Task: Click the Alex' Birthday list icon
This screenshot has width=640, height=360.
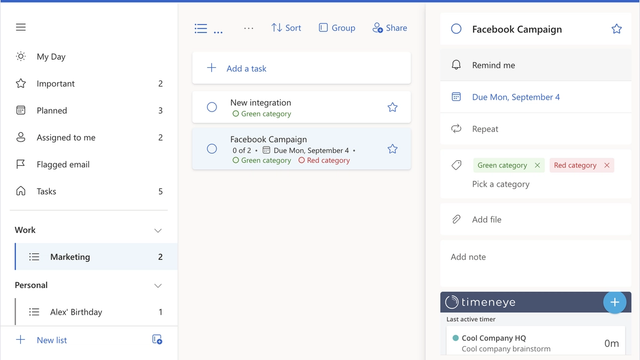Action: click(x=34, y=312)
